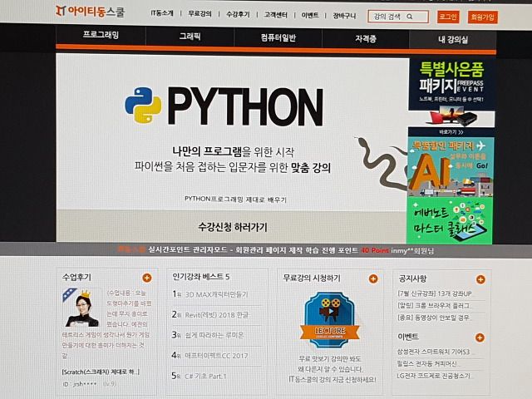Select the 자격증 category tab
Screen dimensions: 532x399
point(366,39)
